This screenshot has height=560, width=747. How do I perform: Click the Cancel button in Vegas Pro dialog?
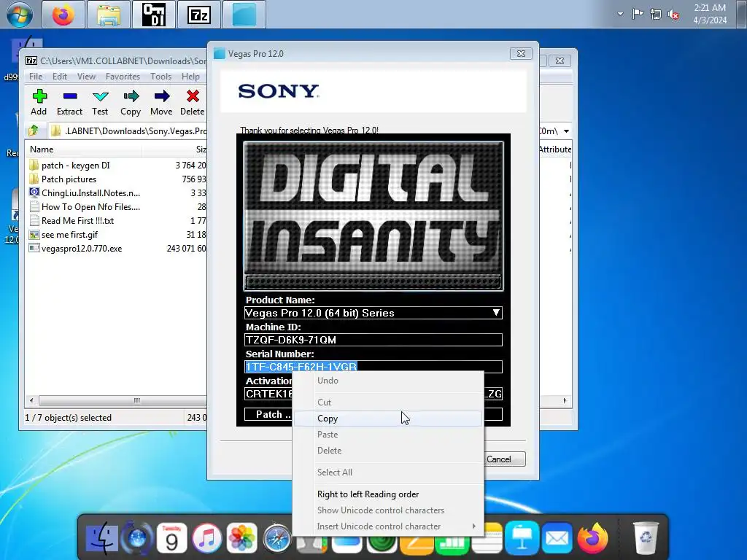(505, 459)
